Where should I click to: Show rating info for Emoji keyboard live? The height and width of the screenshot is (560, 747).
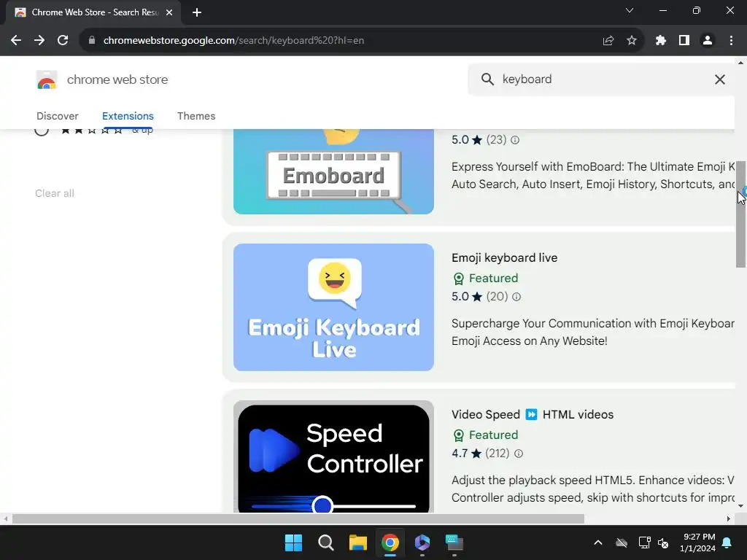(x=516, y=297)
